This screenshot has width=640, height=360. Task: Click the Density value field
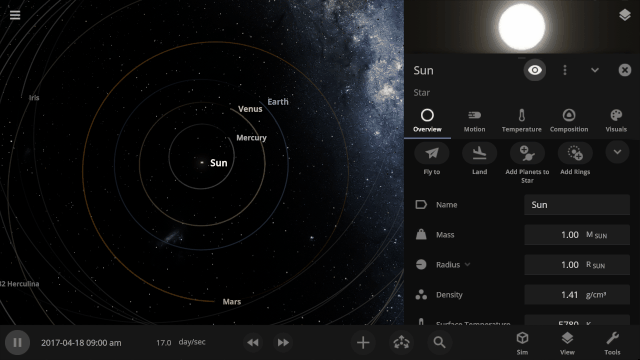[x=577, y=294]
